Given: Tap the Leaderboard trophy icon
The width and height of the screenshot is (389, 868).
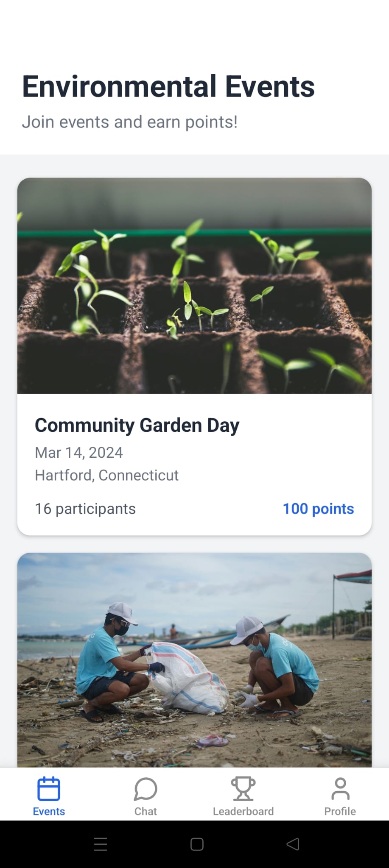Looking at the screenshot, I should pyautogui.click(x=243, y=789).
